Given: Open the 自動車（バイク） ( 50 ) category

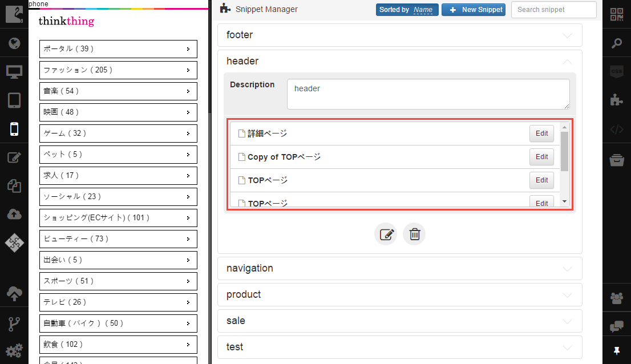Looking at the screenshot, I should pos(118,323).
